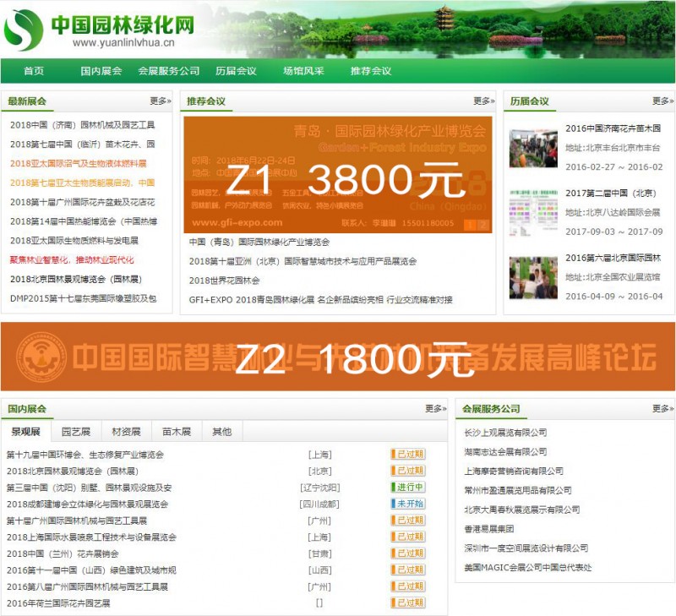Open the 首页 navigation item
The width and height of the screenshot is (676, 616).
point(34,71)
